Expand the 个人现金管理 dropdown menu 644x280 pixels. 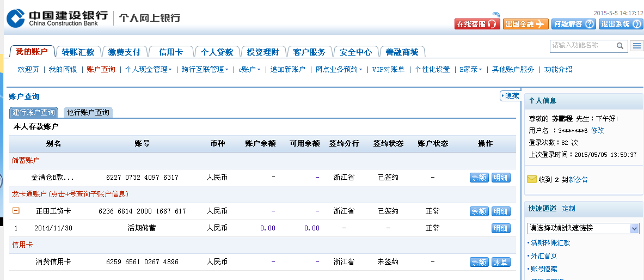(x=148, y=69)
